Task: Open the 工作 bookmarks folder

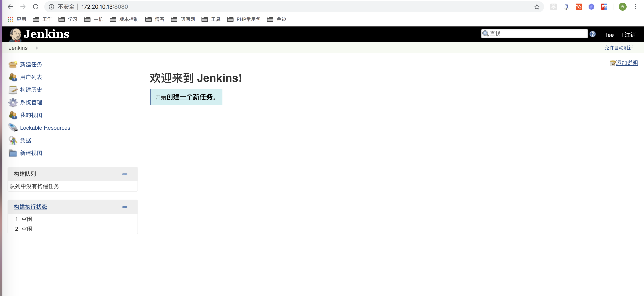Action: [x=42, y=19]
